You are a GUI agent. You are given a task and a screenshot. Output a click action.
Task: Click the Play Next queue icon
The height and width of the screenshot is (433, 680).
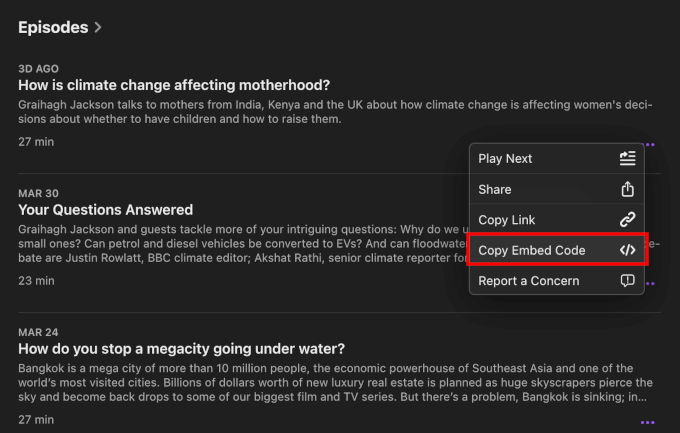coord(627,159)
